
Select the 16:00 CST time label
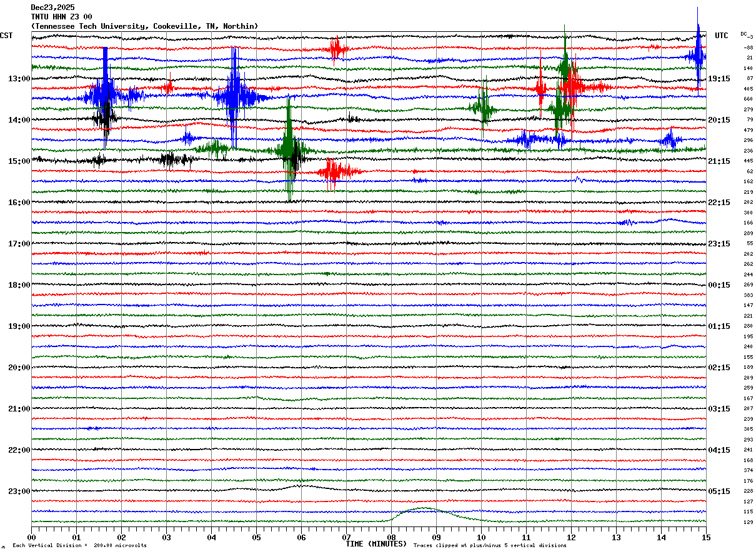pyautogui.click(x=19, y=203)
